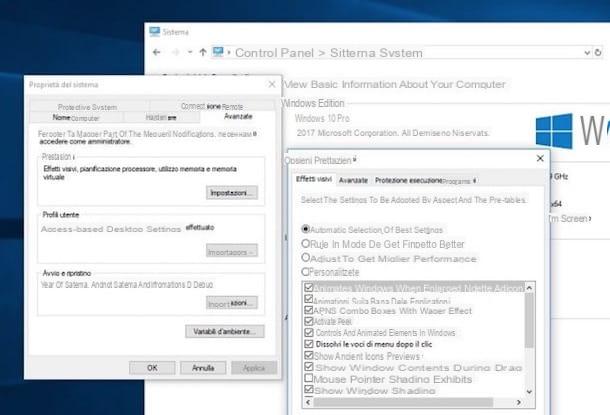The image size is (610, 415).
Task: Open the Connessione Remote tab
Action: (212, 106)
